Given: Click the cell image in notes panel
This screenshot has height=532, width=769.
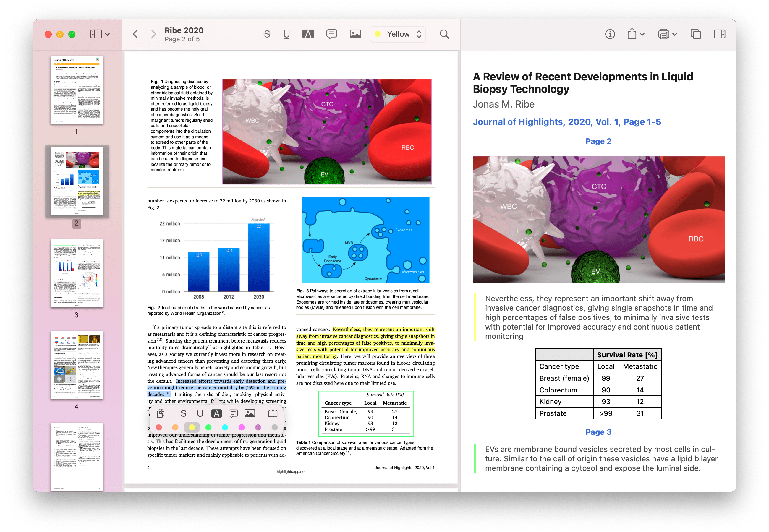Looking at the screenshot, I should pos(598,219).
